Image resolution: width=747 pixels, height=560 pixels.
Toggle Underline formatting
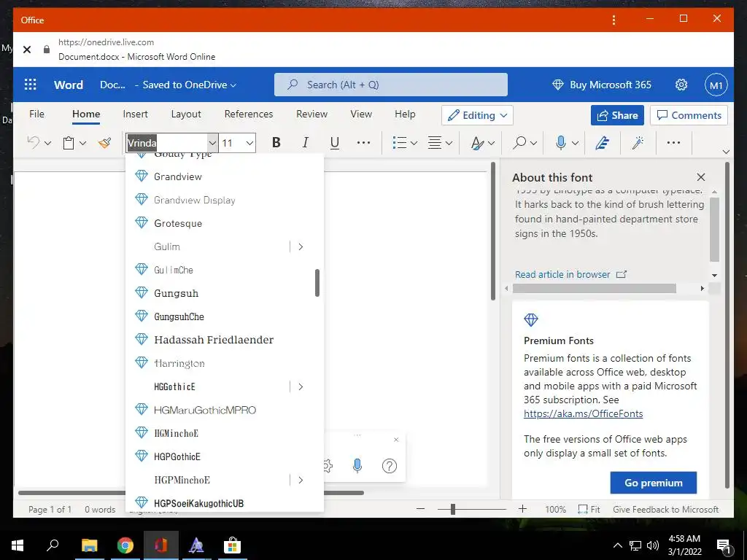click(x=335, y=142)
